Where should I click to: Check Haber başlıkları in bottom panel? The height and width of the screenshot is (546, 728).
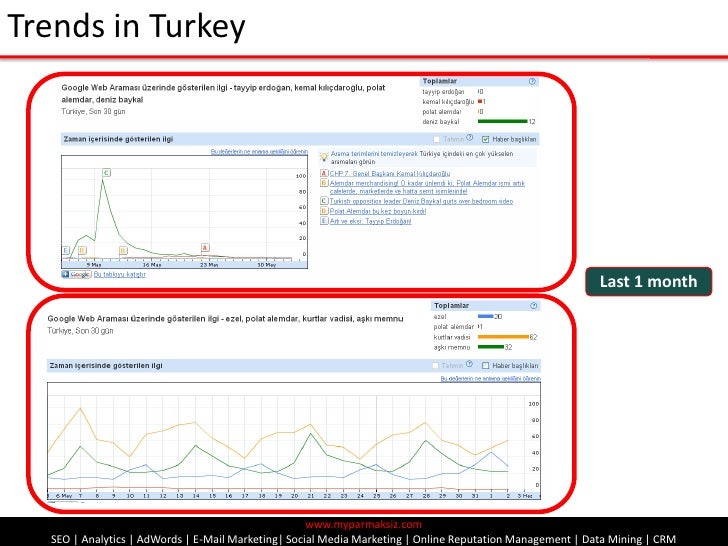click(x=486, y=366)
